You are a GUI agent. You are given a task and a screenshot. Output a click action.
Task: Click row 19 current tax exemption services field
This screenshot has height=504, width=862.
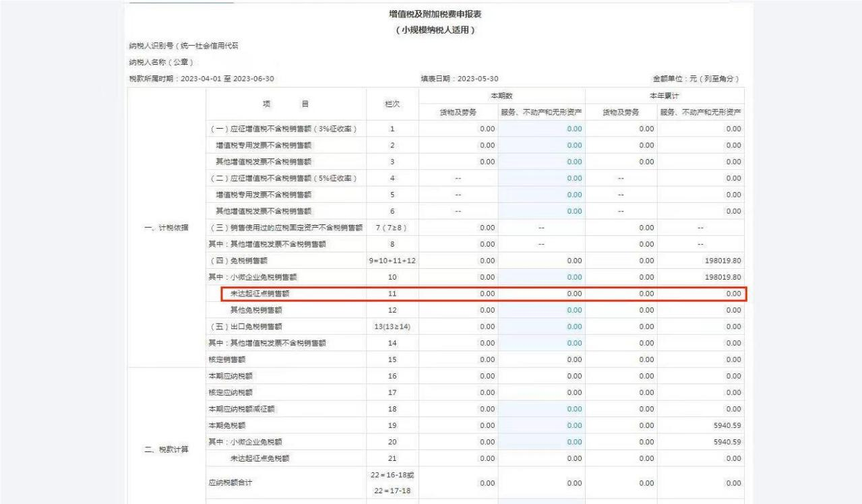541,426
